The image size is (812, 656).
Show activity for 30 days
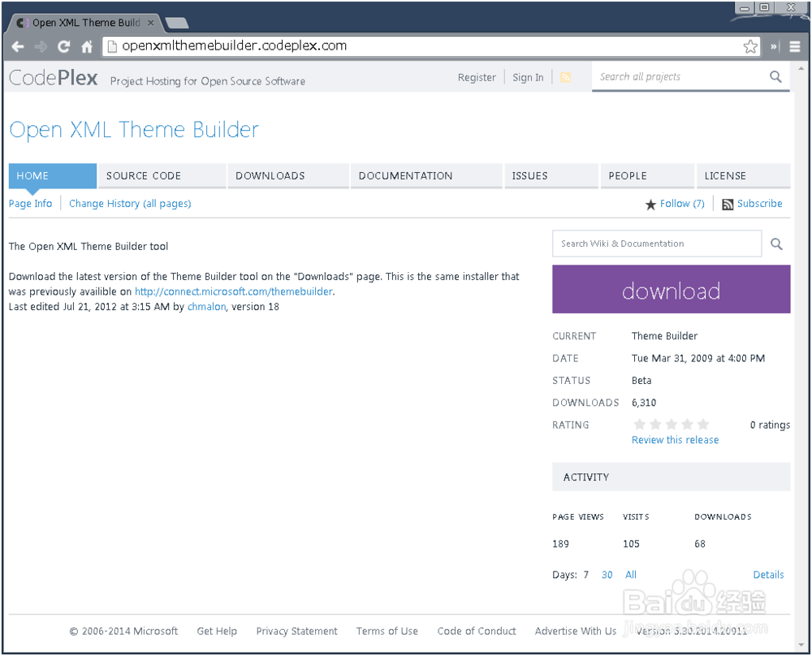[x=607, y=575]
